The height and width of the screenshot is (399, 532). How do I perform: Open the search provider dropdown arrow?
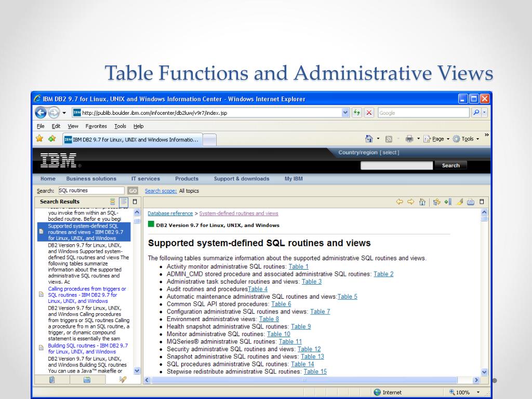[485, 113]
